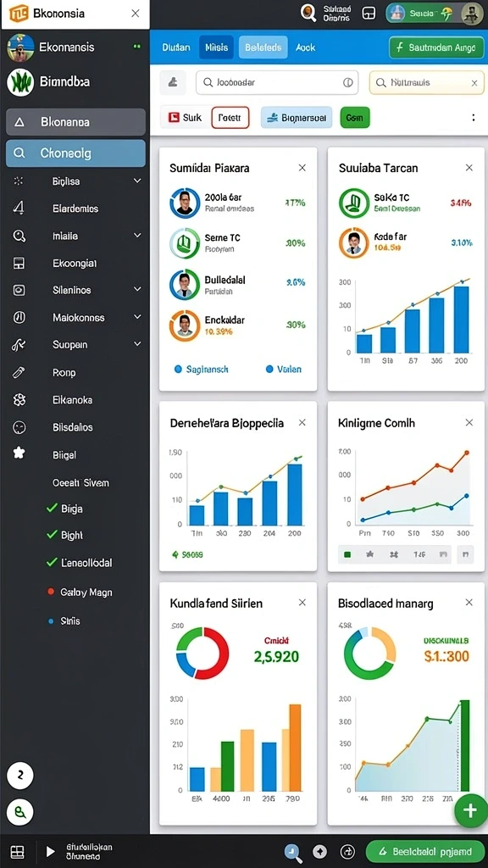Click the grid icon in bottom-left corner
Viewport: 488px width, 868px height.
click(x=17, y=852)
